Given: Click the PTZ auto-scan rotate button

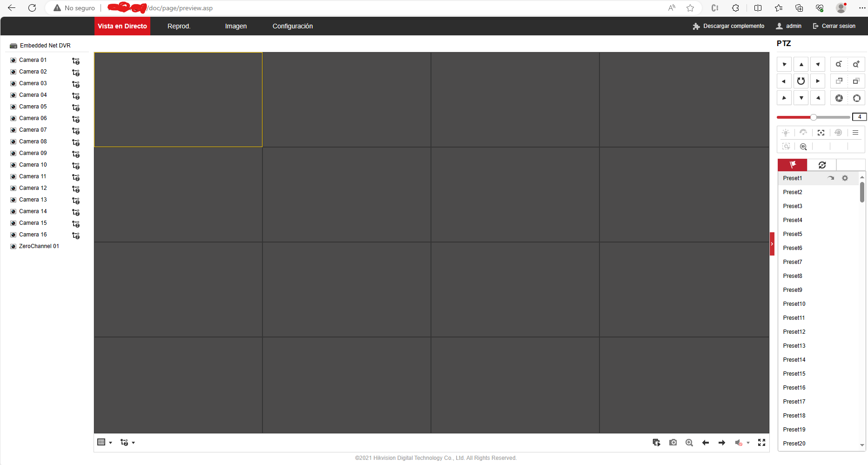Looking at the screenshot, I should pos(801,81).
